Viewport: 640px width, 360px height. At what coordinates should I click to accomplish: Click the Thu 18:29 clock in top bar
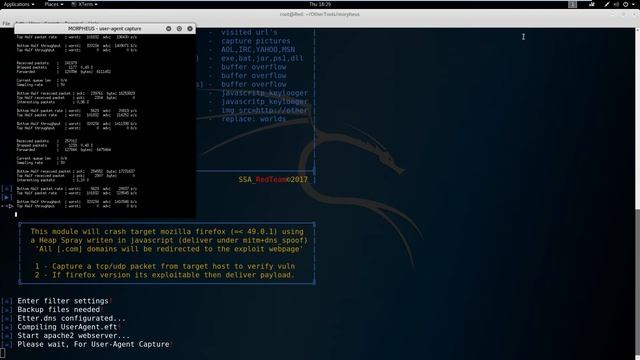(x=320, y=4)
